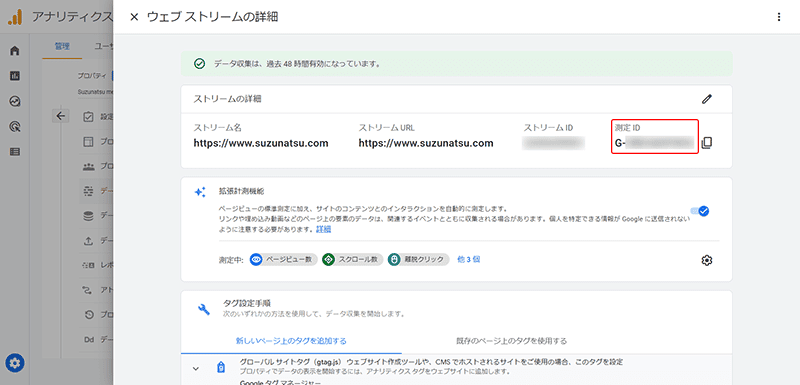Click the stream URL value
The image size is (800, 385).
pos(426,143)
